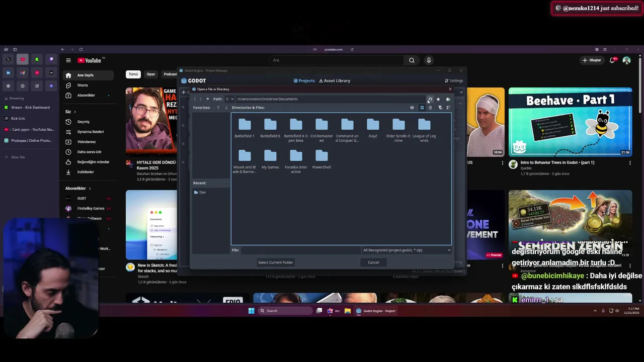644x362 pixels.
Task: Open File Explorer from taskbar
Action: coord(347,311)
